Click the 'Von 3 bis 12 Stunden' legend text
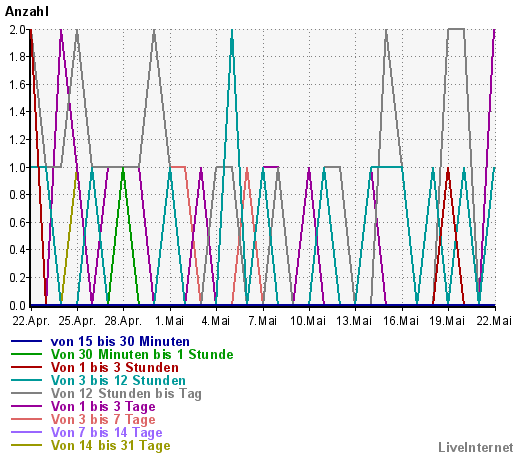This screenshot has height=457, width=520. pyautogui.click(x=118, y=380)
